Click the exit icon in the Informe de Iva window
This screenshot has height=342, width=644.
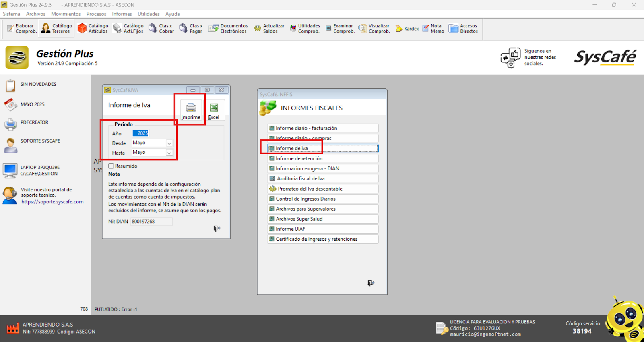pos(217,229)
